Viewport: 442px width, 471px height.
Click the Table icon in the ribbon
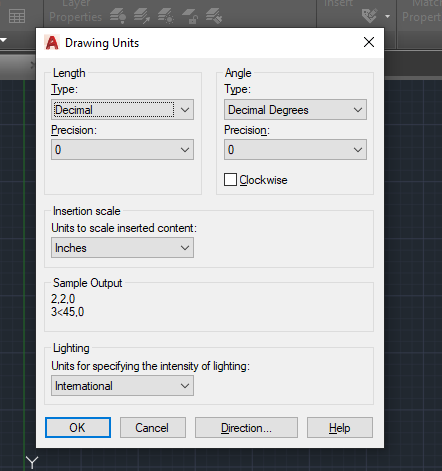17,16
